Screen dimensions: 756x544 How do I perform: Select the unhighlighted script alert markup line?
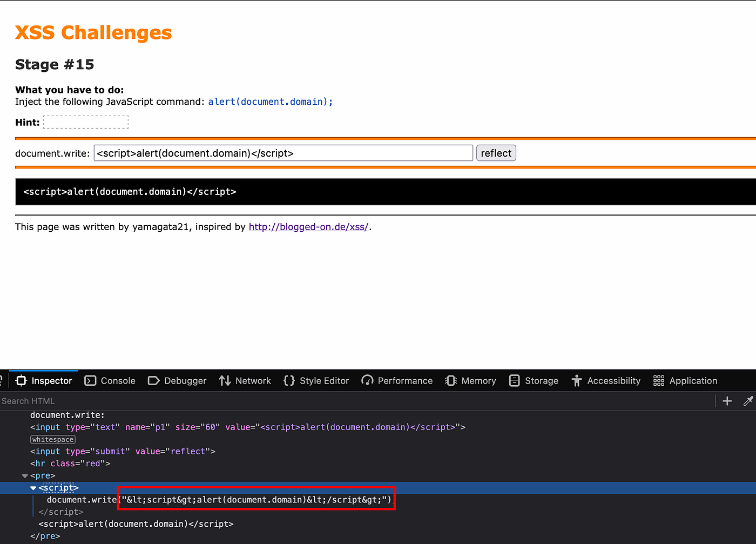[x=136, y=524]
